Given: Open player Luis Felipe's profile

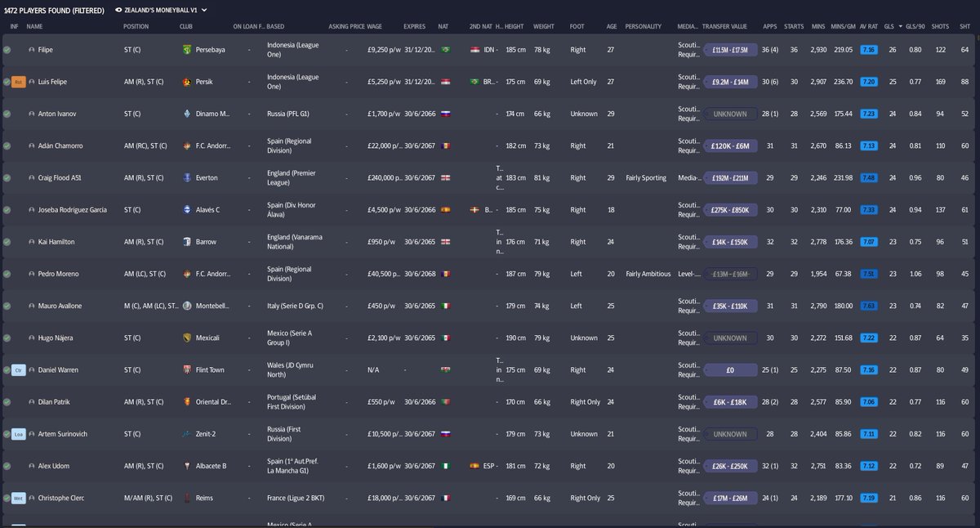Looking at the screenshot, I should [52, 82].
